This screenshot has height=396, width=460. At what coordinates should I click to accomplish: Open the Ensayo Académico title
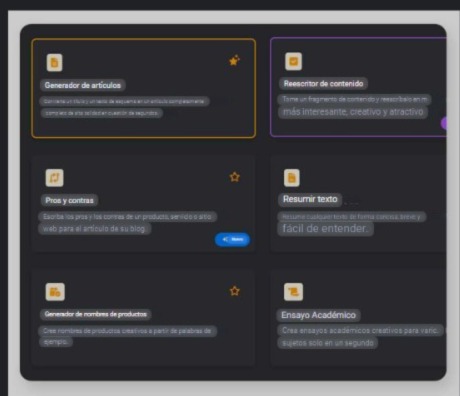coord(318,315)
